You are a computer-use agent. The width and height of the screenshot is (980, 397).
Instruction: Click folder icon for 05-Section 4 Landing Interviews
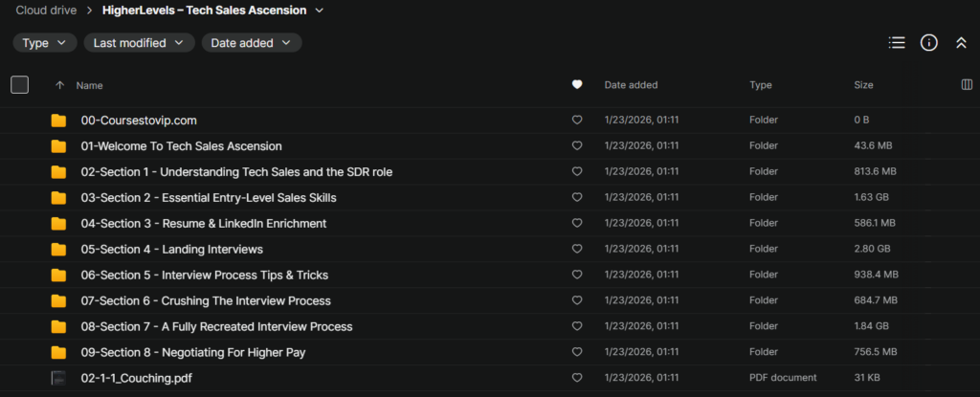point(58,250)
